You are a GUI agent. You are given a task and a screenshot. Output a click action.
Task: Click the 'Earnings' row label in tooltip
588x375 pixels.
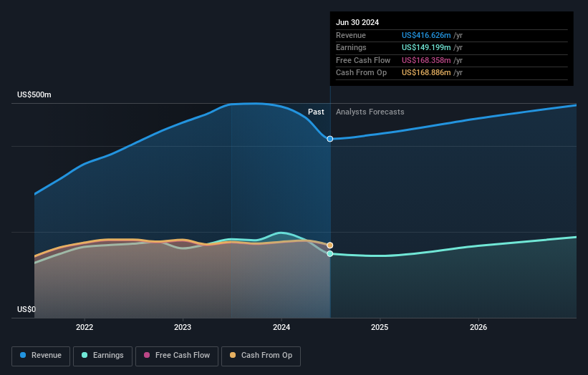tap(351, 47)
